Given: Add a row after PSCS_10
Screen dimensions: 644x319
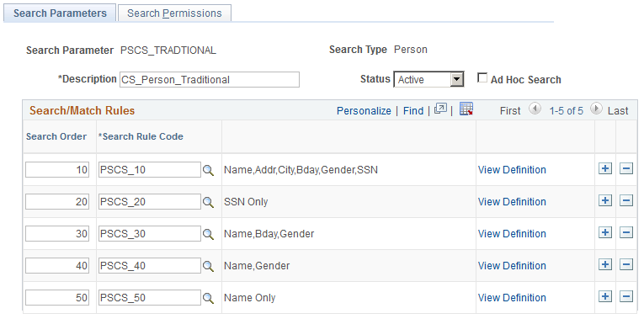Looking at the screenshot, I should 605,168.
